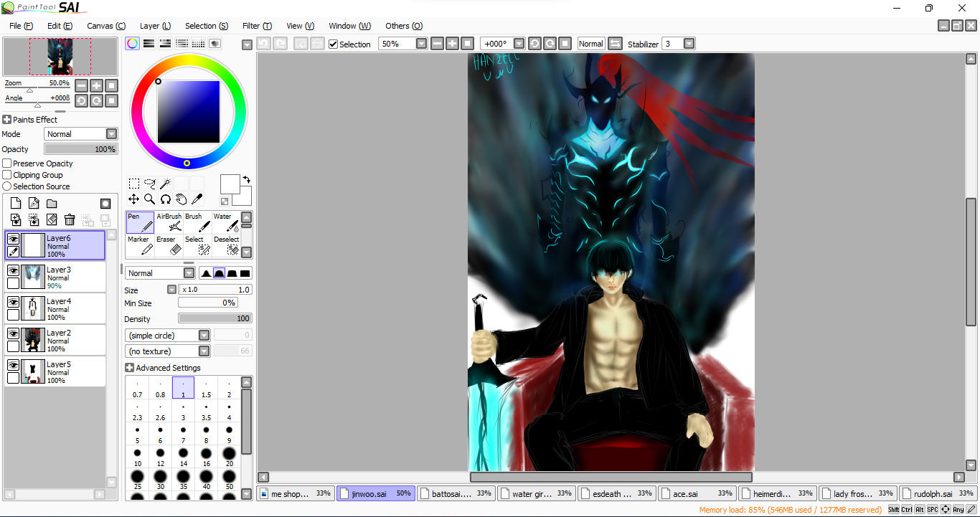This screenshot has width=980, height=517.
Task: Hide Layer3 using its eye icon
Action: [13, 270]
